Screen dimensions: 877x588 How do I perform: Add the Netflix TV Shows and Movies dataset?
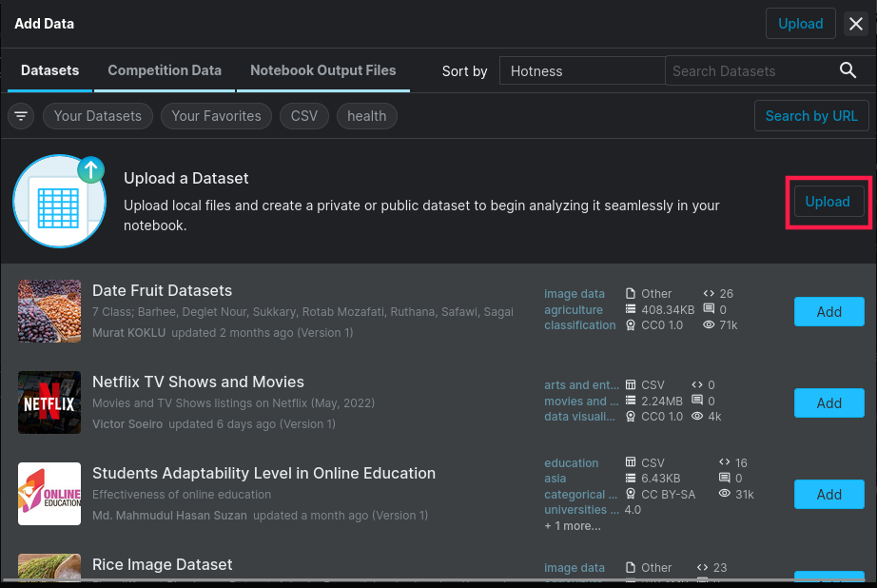(828, 402)
